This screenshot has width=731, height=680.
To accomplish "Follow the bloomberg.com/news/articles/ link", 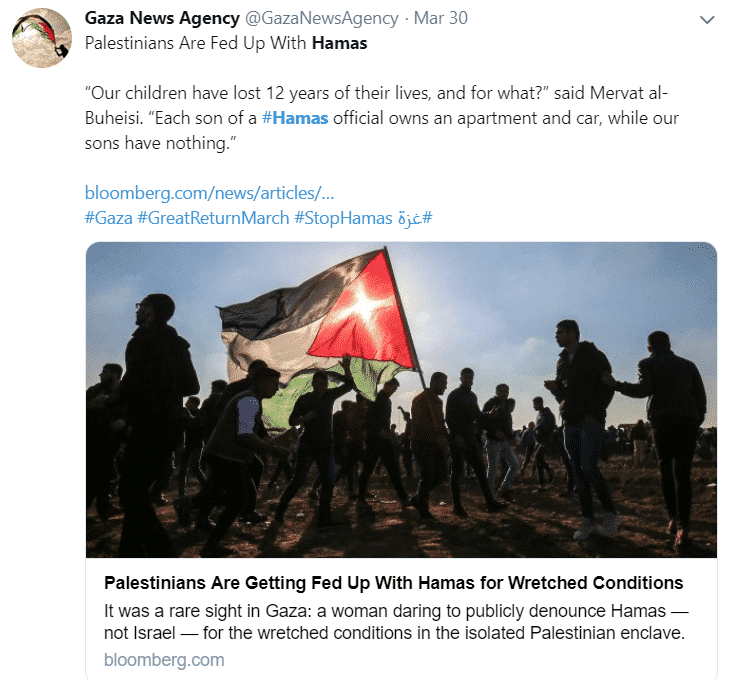I will [x=209, y=193].
